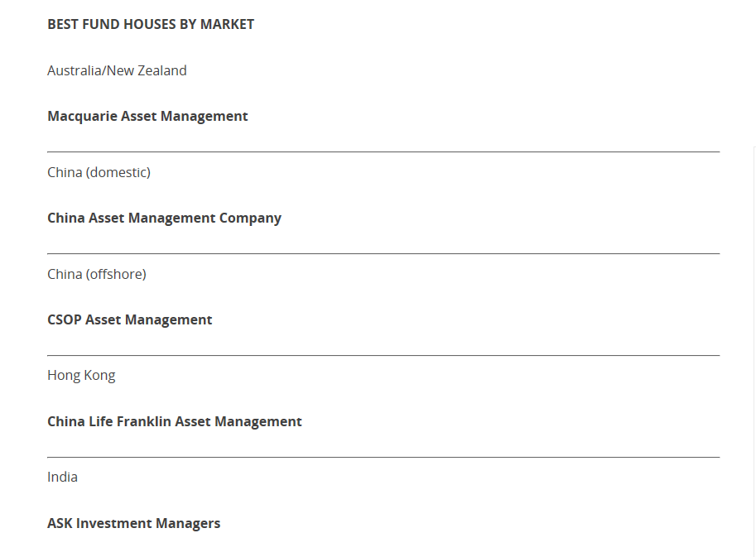Click China Life Franklin Asset Management
The height and width of the screenshot is (557, 756).
(174, 421)
